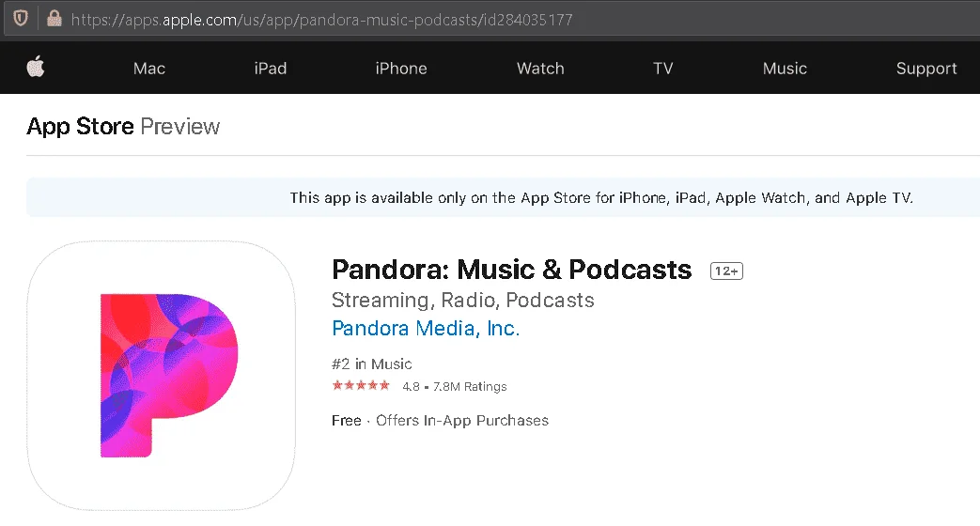
Task: Click the shield tracking protection icon
Action: click(x=21, y=18)
